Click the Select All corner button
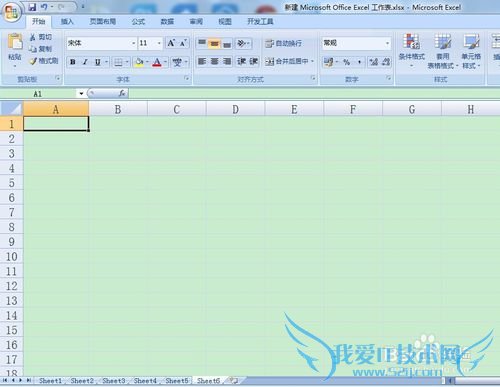This screenshot has height=387, width=500. tap(11, 109)
